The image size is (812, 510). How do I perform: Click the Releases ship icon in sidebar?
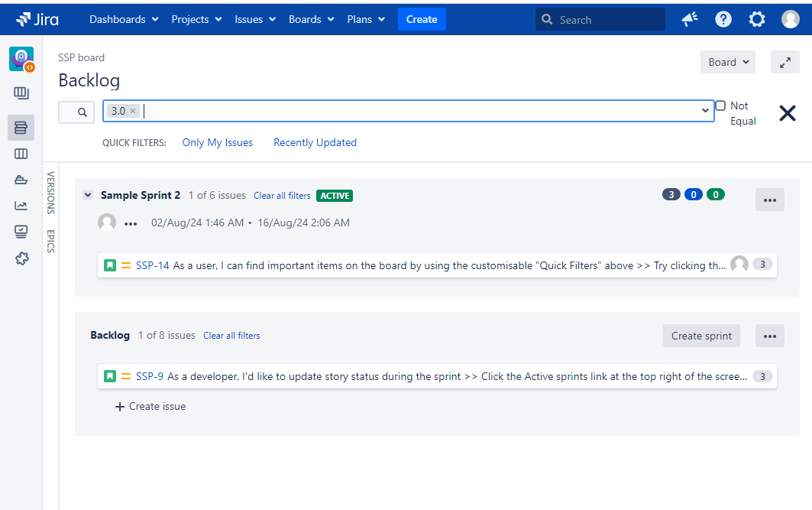tap(21, 180)
